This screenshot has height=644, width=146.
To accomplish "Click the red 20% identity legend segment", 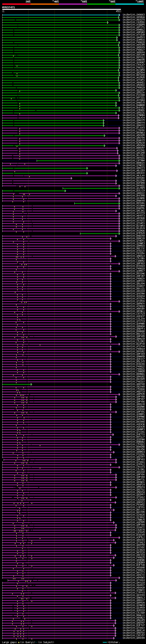I will point(16,4).
